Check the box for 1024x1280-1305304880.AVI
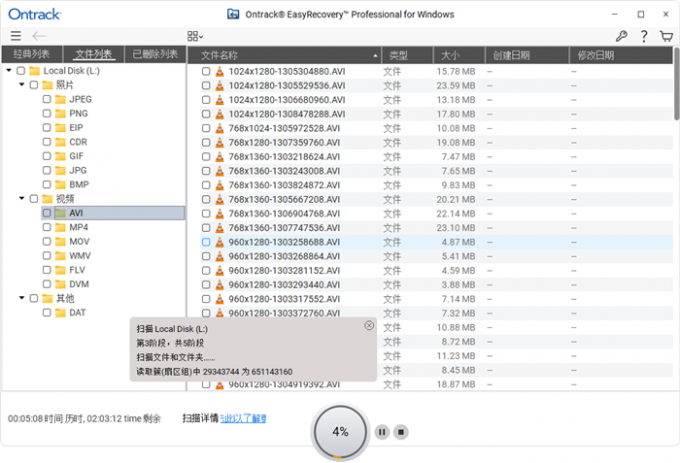 coord(206,72)
